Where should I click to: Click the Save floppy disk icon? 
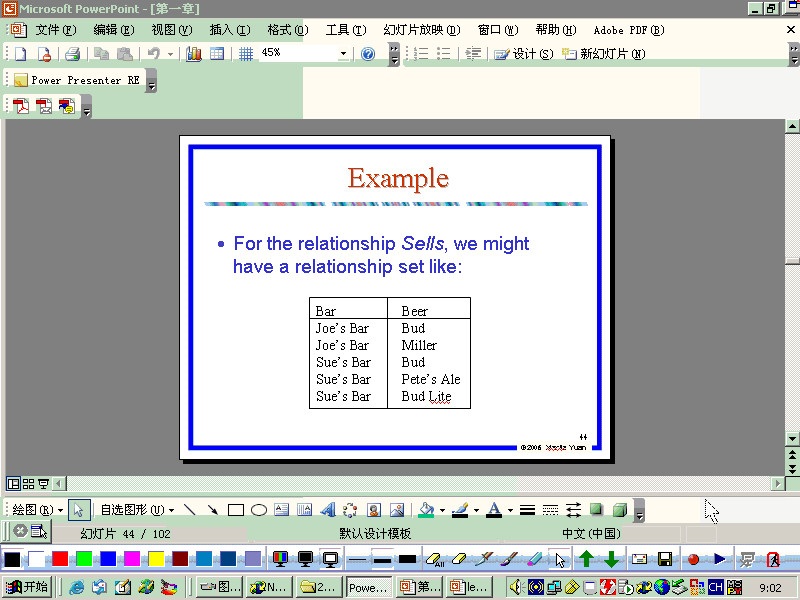coord(665,559)
